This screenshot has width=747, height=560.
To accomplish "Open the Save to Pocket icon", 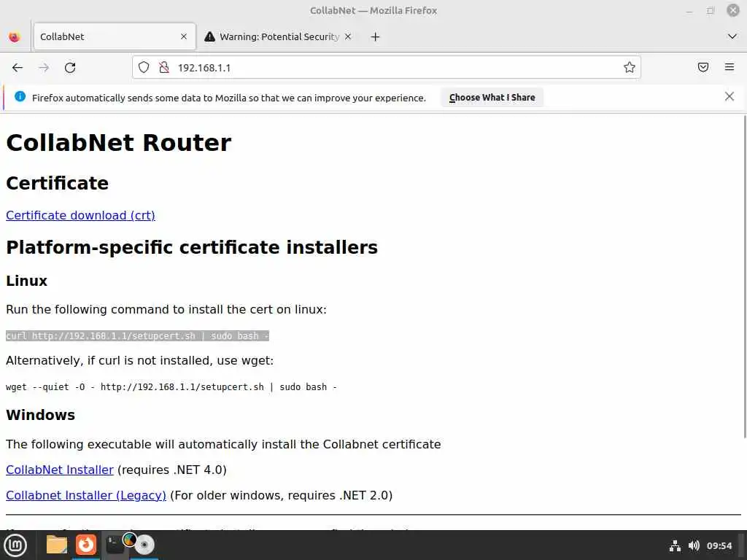I will click(703, 67).
